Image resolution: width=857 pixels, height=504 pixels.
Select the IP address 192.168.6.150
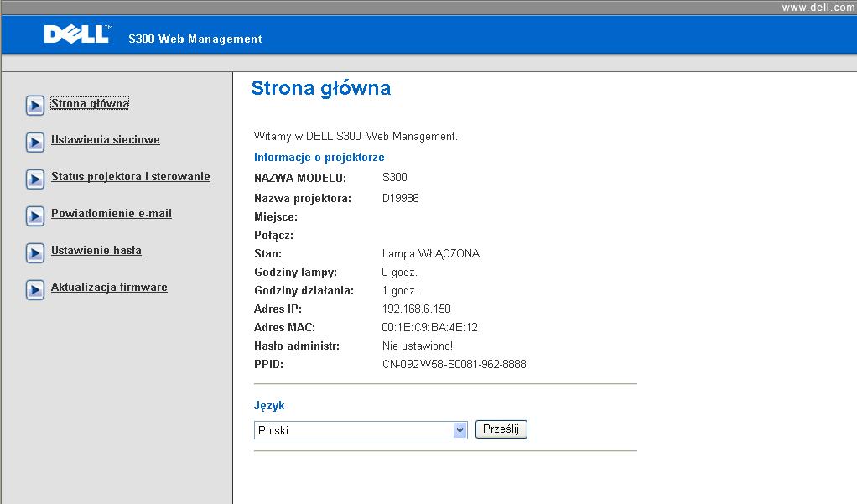point(417,309)
